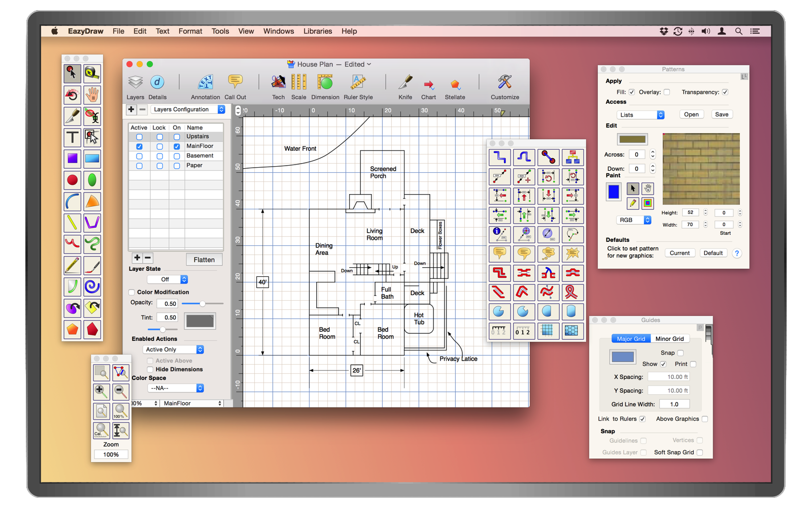Open the RGB color mode dropdown
812x508 pixels.
point(633,220)
